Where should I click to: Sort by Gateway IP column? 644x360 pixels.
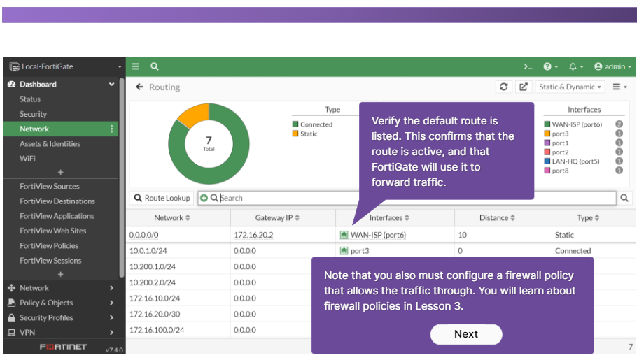277,217
